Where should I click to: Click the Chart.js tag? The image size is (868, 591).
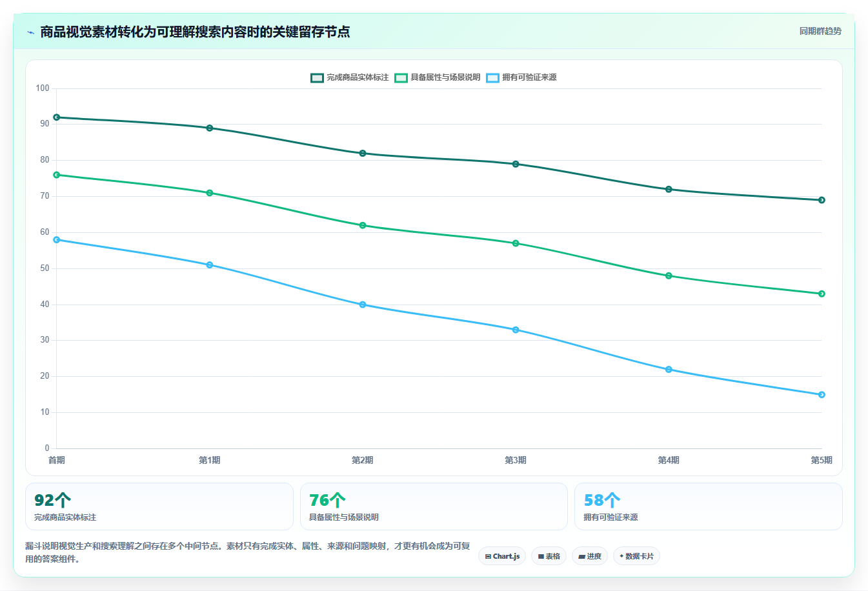(x=502, y=556)
